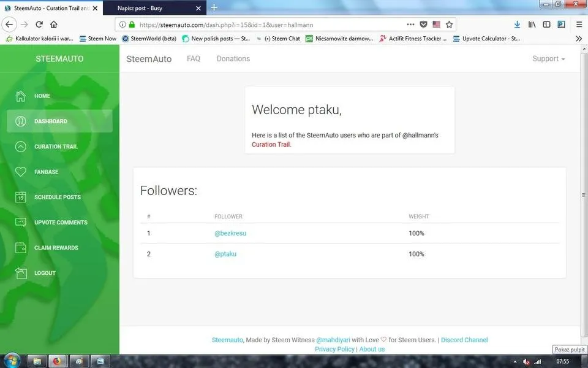Open the Firefox hamburger menu

coord(579,25)
